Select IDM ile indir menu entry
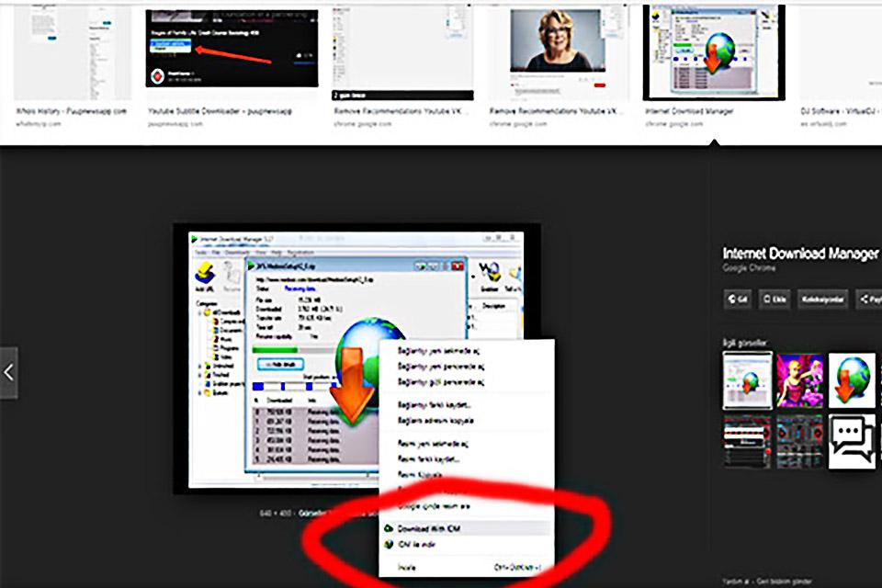 pos(466,545)
